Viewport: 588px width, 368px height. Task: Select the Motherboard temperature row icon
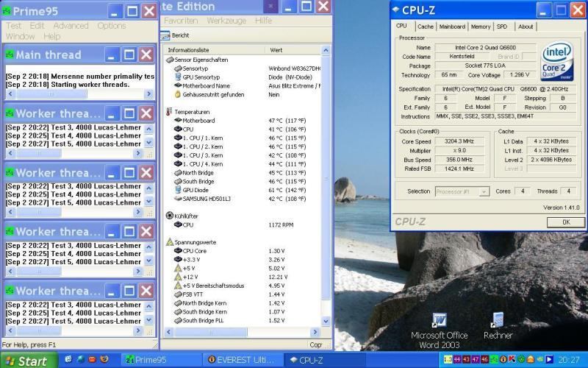[178, 121]
